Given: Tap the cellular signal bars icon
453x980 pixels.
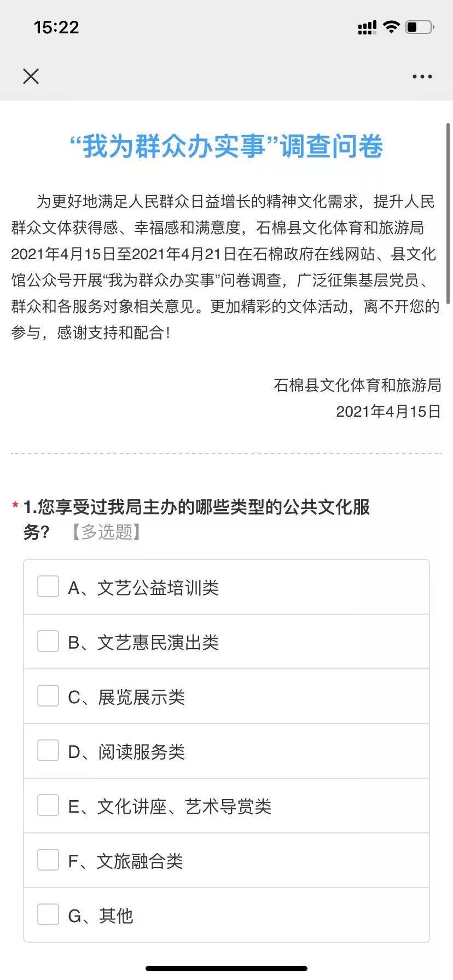Looking at the screenshot, I should click(367, 27).
